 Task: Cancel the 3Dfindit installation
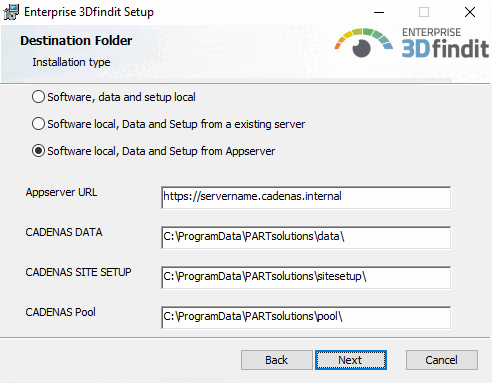[x=442, y=360]
